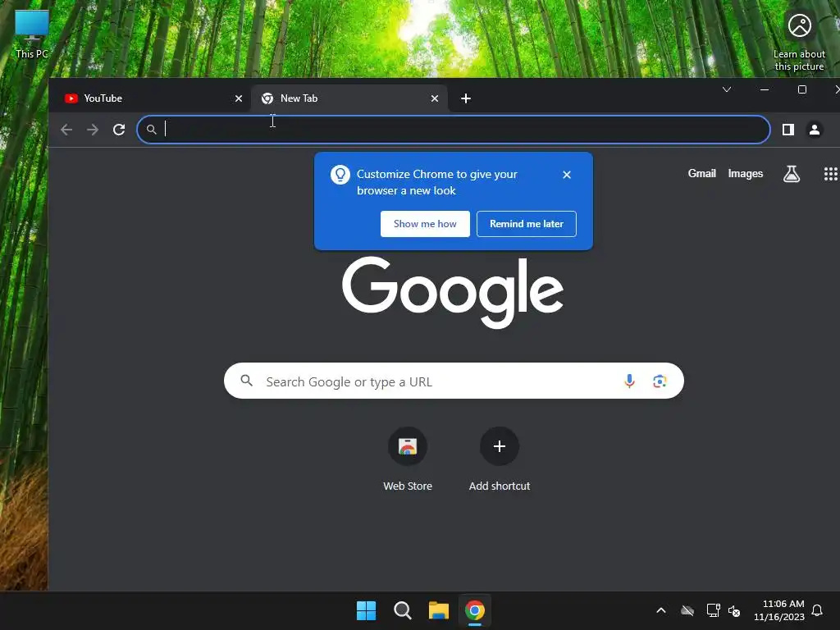Open File Explorer from the taskbar

(x=439, y=610)
